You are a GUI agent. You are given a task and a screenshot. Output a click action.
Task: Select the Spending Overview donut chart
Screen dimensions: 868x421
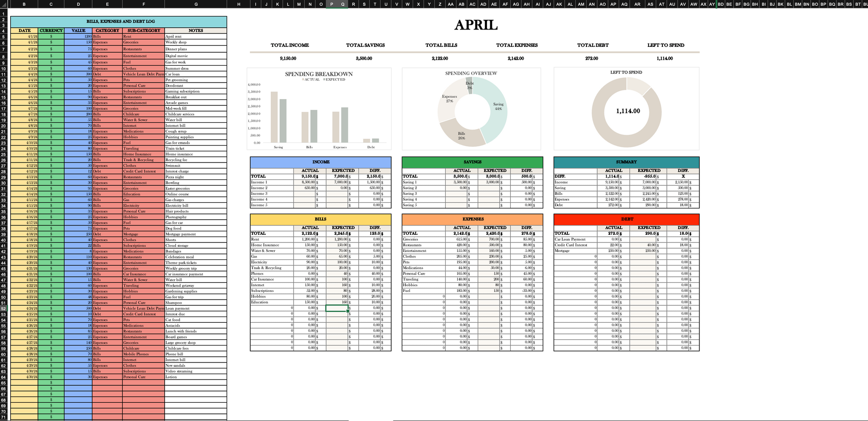tap(471, 109)
